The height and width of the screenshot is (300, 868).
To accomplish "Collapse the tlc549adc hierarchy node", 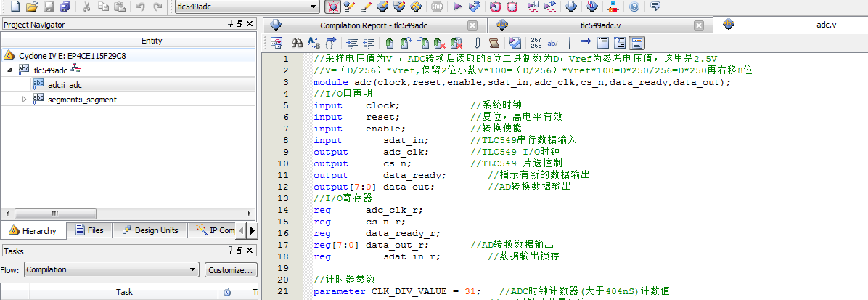I will coord(10,70).
